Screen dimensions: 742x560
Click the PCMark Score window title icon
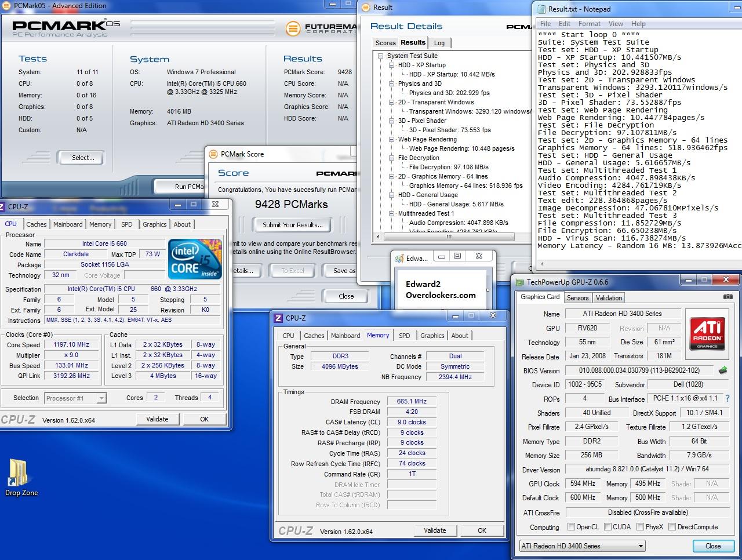pos(213,154)
